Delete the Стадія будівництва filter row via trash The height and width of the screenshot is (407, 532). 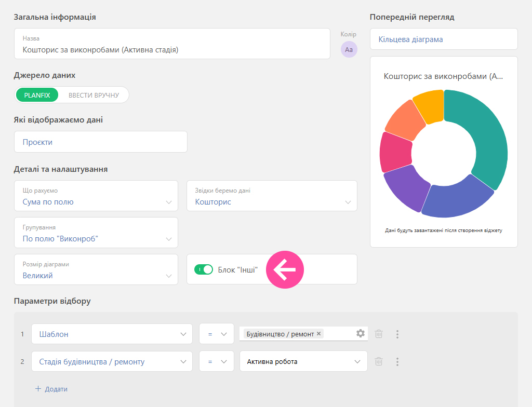coord(379,361)
